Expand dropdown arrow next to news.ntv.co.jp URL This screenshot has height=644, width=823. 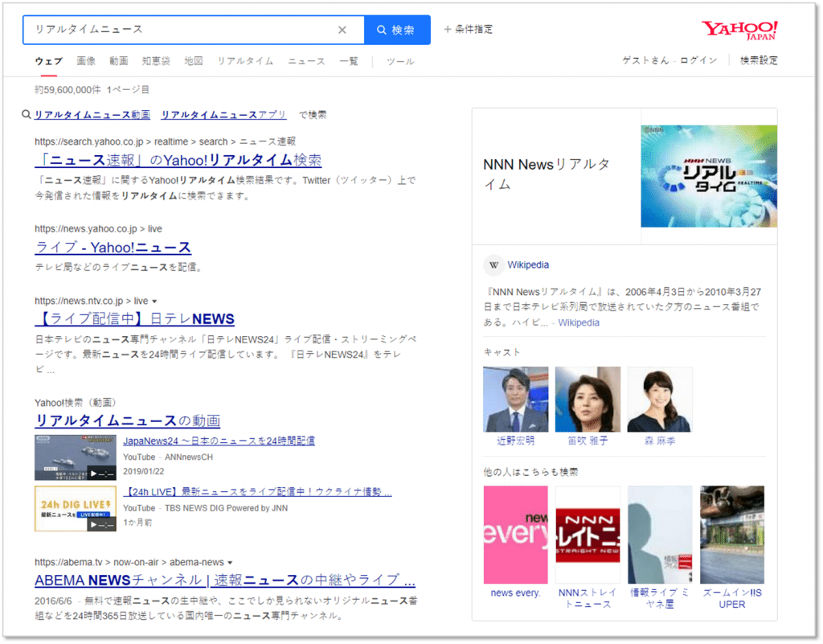click(154, 301)
